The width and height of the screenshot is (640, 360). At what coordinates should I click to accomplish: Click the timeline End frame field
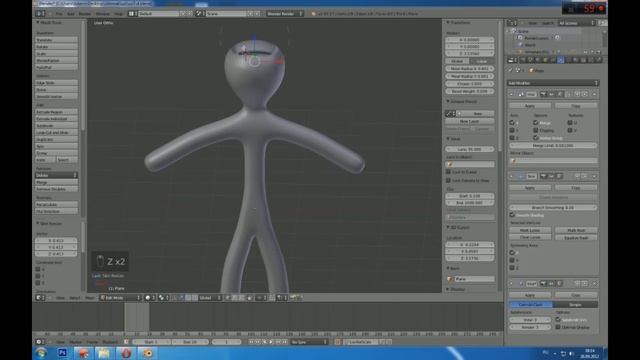coord(190,342)
